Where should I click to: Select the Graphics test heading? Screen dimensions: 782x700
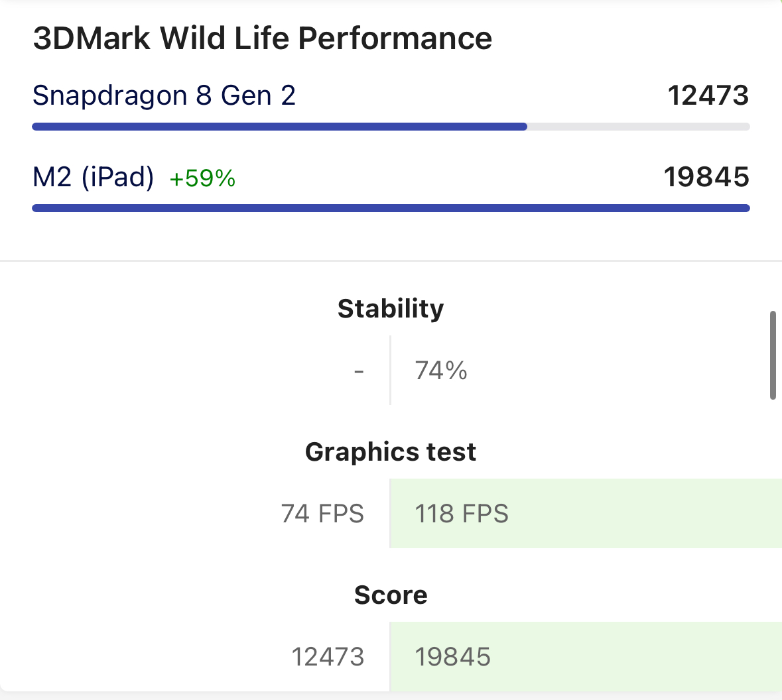point(391,452)
